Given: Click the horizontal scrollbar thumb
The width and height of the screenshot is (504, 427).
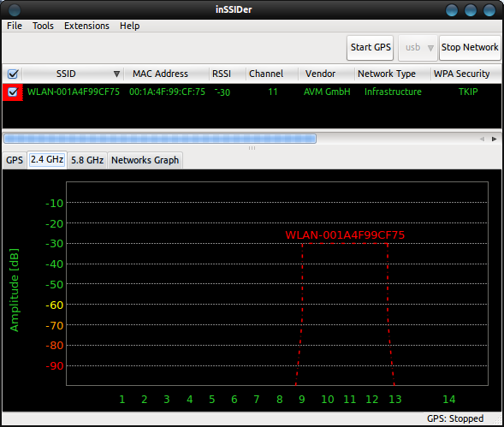Looking at the screenshot, I should [x=160, y=139].
